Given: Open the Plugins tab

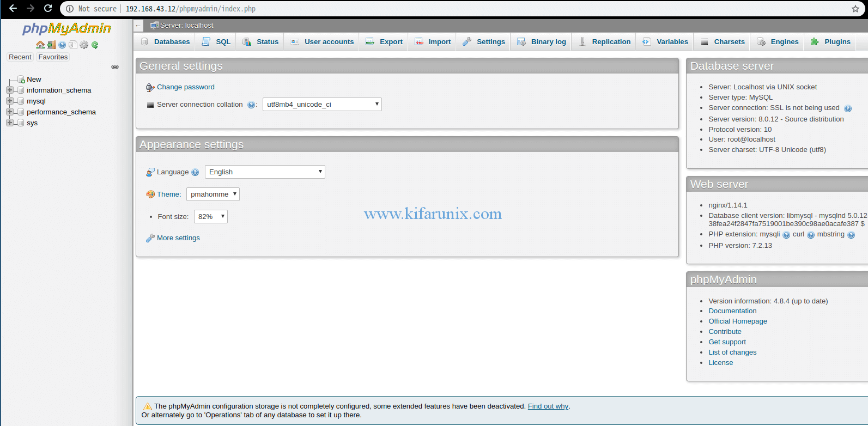Looking at the screenshot, I should pos(830,42).
